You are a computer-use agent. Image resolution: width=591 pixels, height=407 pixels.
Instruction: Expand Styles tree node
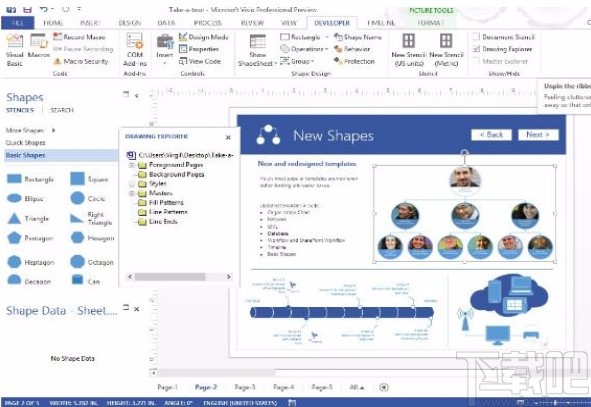tap(132, 184)
